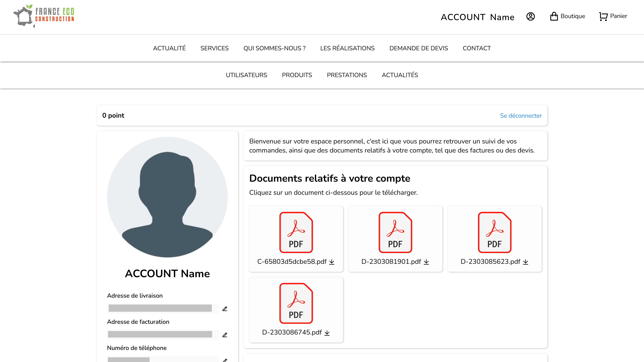
Task: Click the Panier cart icon
Action: click(x=603, y=16)
